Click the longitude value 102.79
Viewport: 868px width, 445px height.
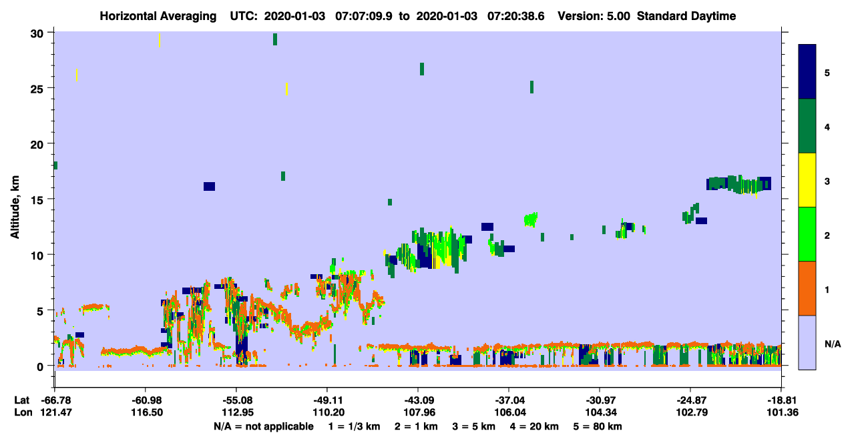click(x=690, y=412)
